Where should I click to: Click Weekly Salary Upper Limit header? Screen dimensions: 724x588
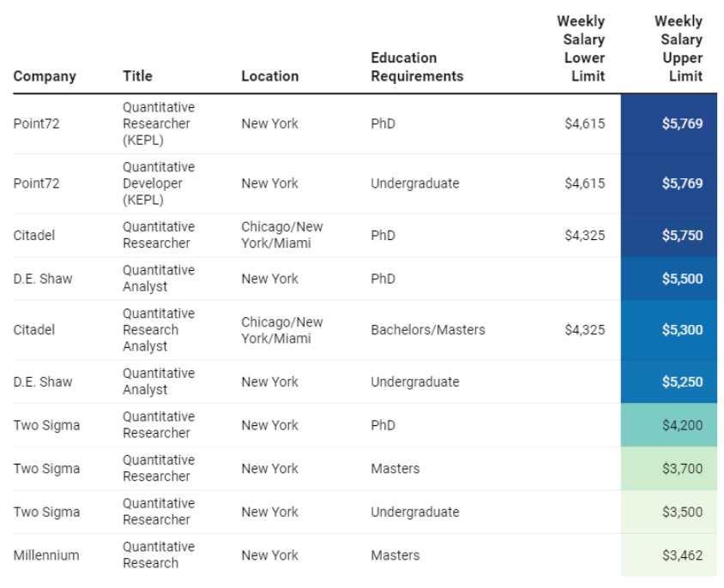click(679, 49)
